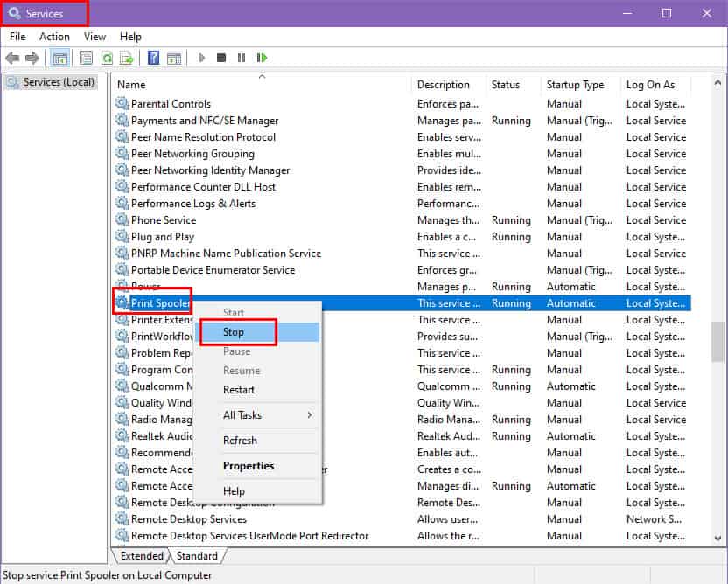Open the Action menu

click(54, 37)
